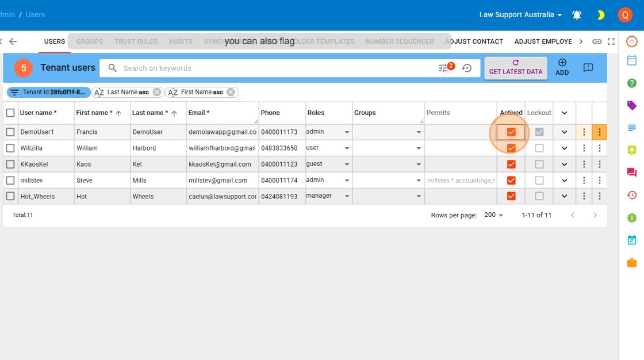Click ADD user button
This screenshot has width=644, height=360.
coord(562,68)
